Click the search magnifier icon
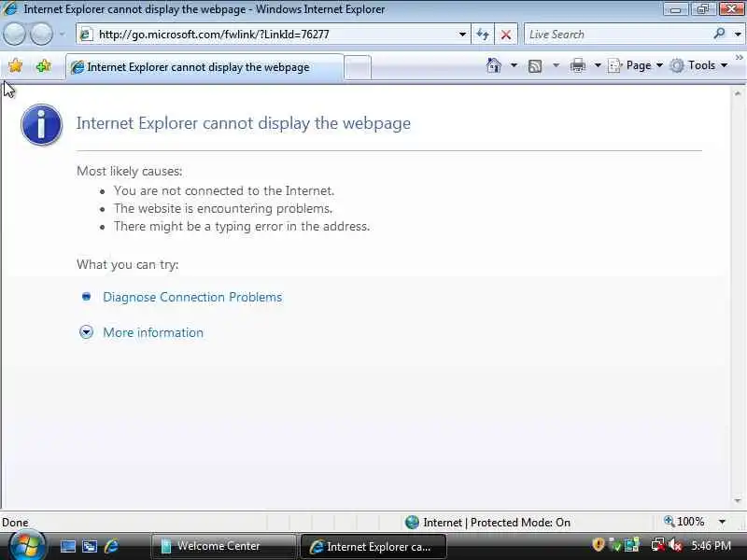This screenshot has width=747, height=560. pos(719,34)
